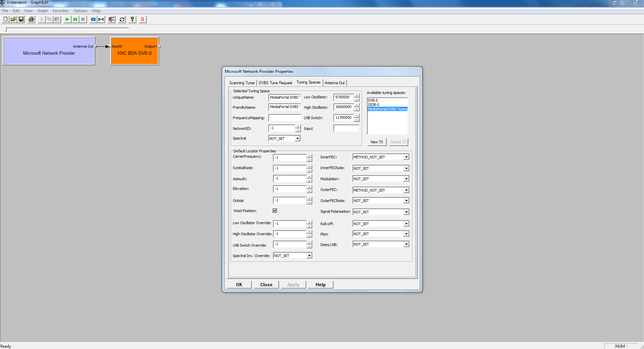Print the graph using the printer icon
Screen dimensions: 644x349
click(31, 19)
